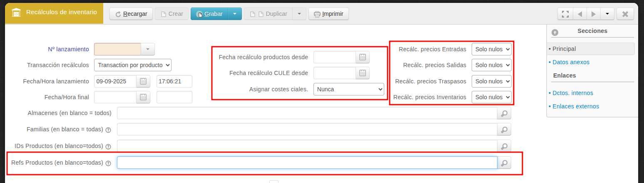This screenshot has width=644, height=183.
Task: Open calendar for Fecha recálculo CULE desde
Action: tap(362, 73)
